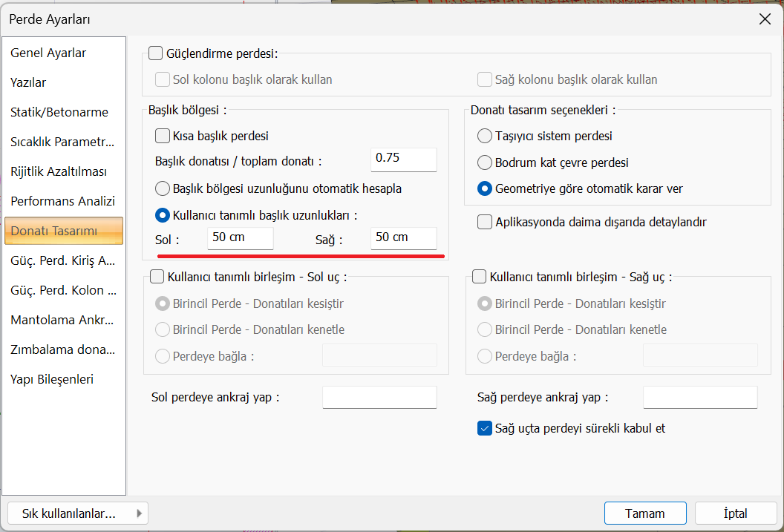This screenshot has height=532, width=784.
Task: Enable Kullanıcı tanımlı birleşim - Sol uç
Action: pyautogui.click(x=157, y=277)
